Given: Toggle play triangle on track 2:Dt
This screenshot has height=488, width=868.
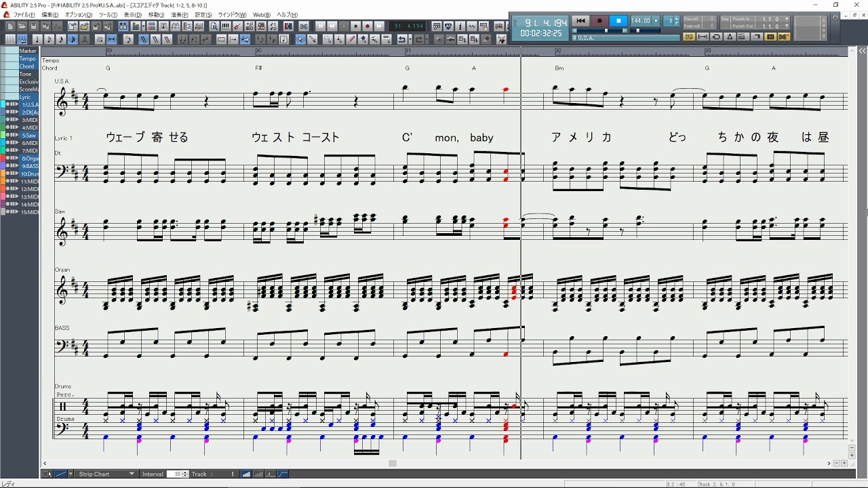Looking at the screenshot, I should pos(16,112).
